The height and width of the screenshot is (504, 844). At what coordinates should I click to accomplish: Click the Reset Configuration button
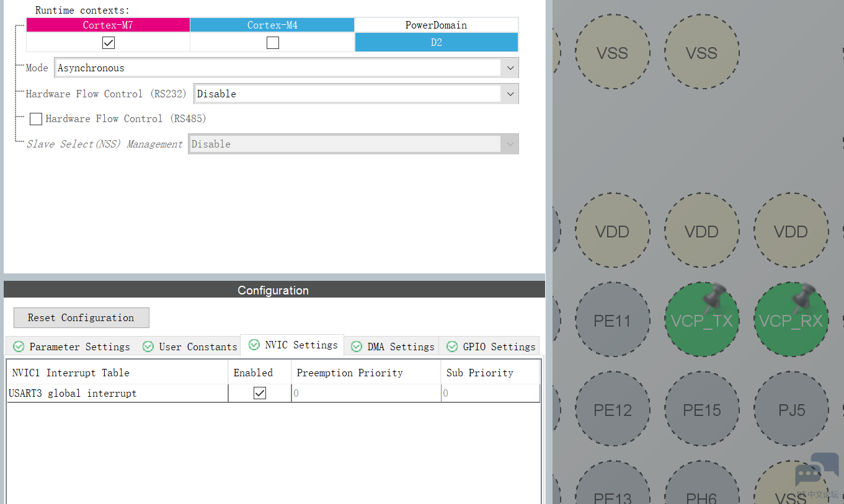[81, 317]
